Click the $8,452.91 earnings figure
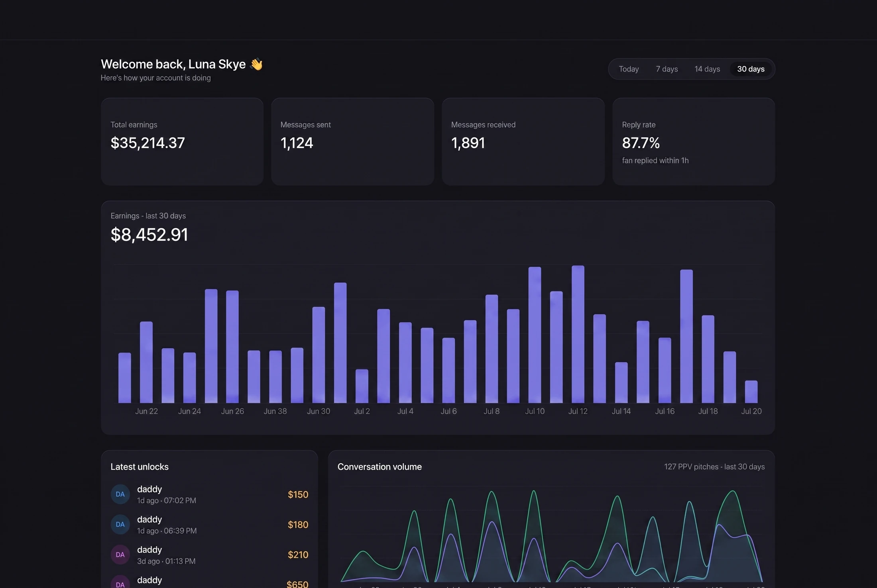This screenshot has width=877, height=588. 149,234
